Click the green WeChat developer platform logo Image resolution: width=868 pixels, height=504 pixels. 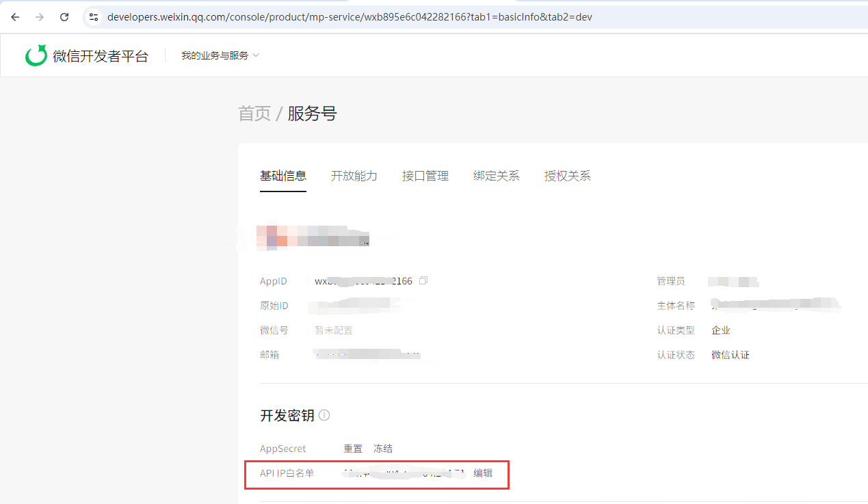(36, 55)
